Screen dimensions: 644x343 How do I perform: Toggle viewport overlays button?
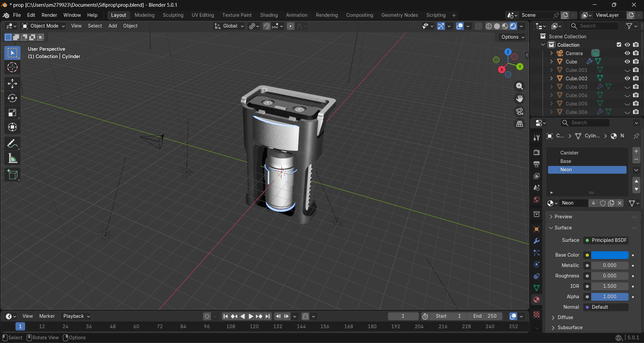460,26
